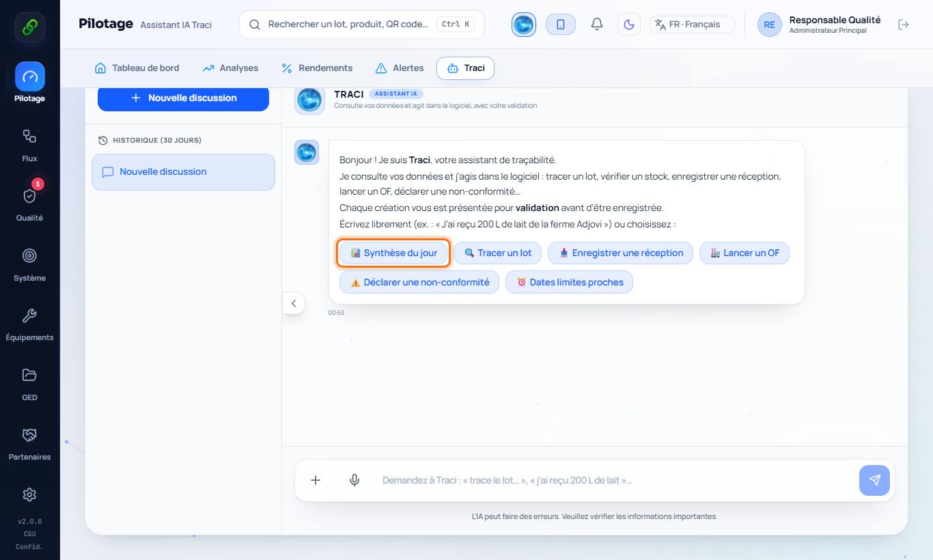
Task: Open the settings gear in the sidebar
Action: click(29, 494)
